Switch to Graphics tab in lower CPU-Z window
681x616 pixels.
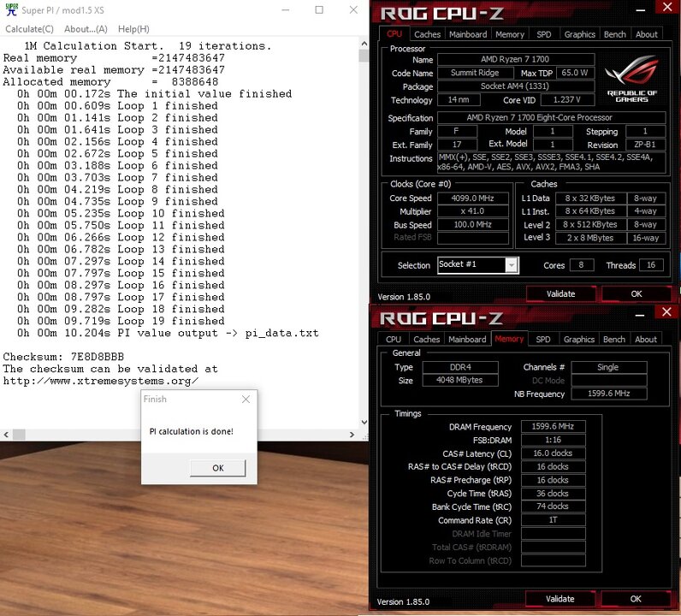click(x=578, y=340)
